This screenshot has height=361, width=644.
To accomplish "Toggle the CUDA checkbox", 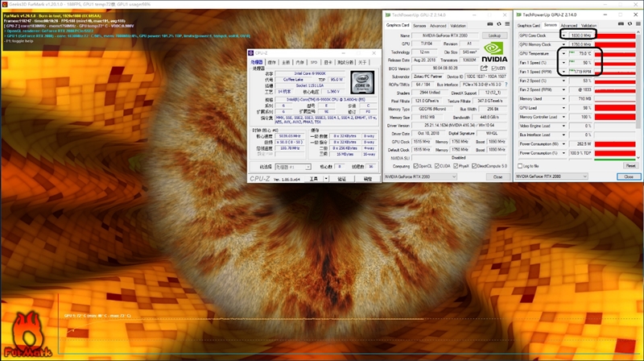I will click(x=437, y=166).
